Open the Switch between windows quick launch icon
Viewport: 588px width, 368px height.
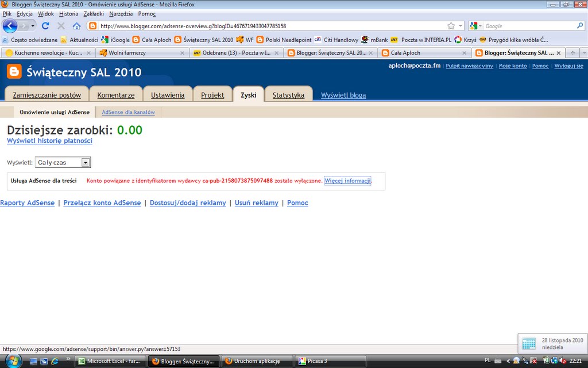point(44,361)
